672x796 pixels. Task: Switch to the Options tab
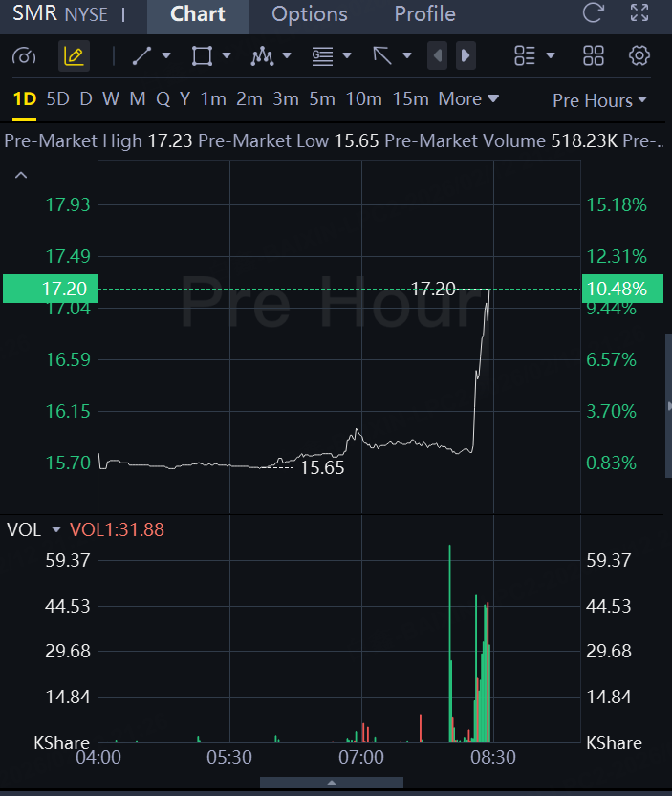[x=309, y=14]
